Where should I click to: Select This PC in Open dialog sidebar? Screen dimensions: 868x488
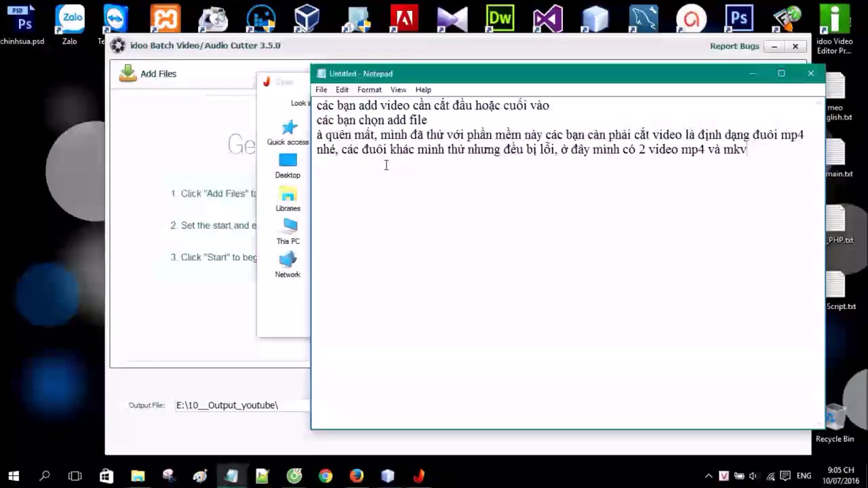coord(288,232)
